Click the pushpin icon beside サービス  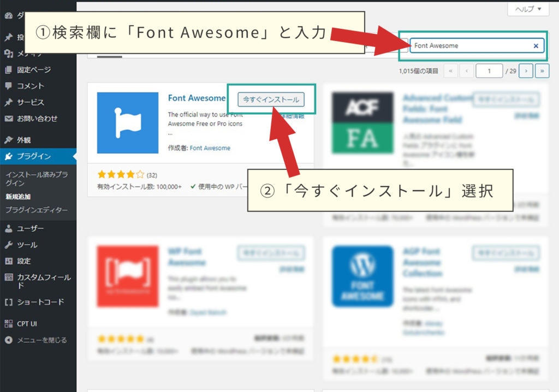[x=9, y=103]
